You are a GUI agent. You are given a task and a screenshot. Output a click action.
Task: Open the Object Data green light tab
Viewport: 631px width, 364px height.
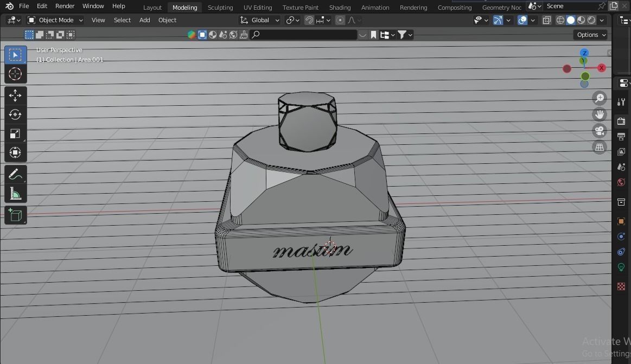[621, 267]
